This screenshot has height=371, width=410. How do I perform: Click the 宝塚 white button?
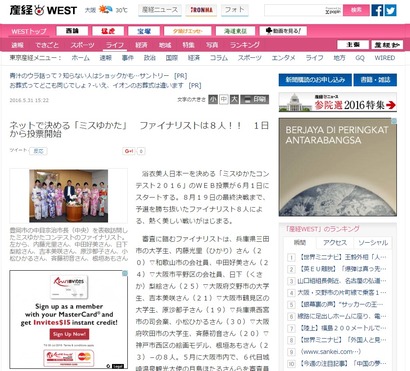[x=144, y=31]
